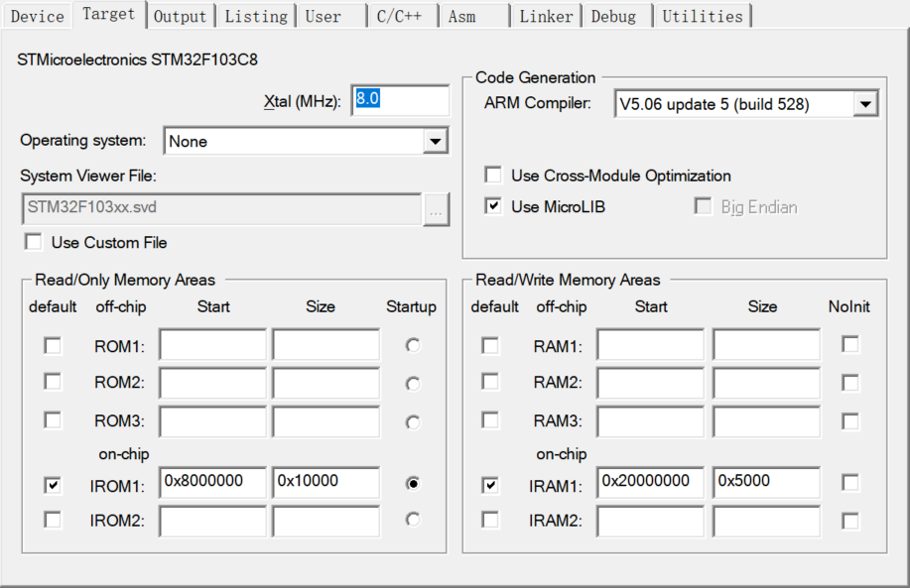Toggle the Big Endian checkbox
This screenshot has height=588, width=910.
pos(703,206)
